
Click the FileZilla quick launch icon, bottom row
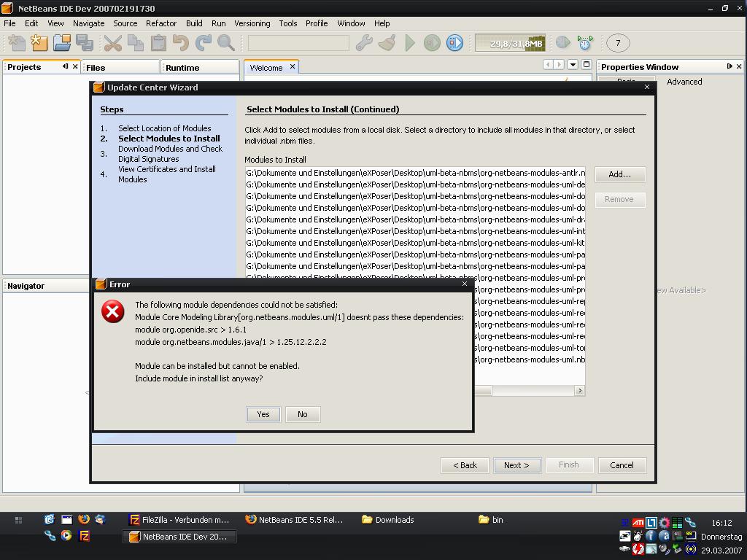(x=84, y=536)
